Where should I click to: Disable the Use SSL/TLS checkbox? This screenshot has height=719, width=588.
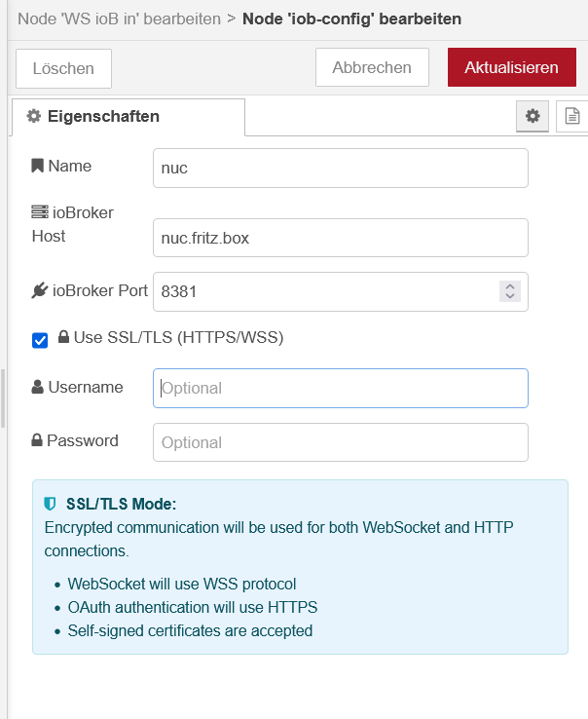click(x=40, y=340)
